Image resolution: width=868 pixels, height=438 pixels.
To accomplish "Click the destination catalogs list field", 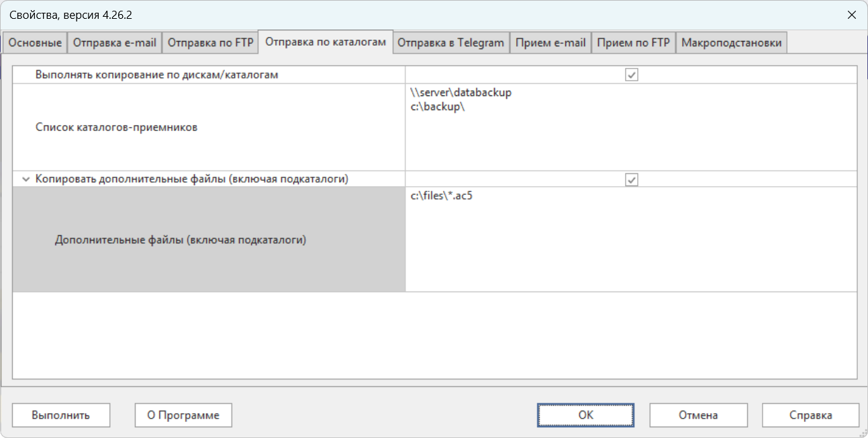I will (x=631, y=128).
